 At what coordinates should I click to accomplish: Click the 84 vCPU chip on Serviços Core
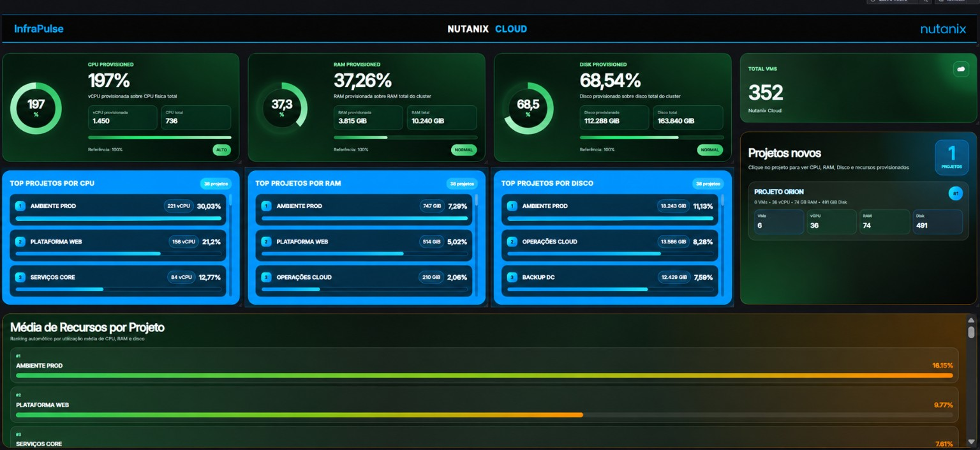pos(181,277)
